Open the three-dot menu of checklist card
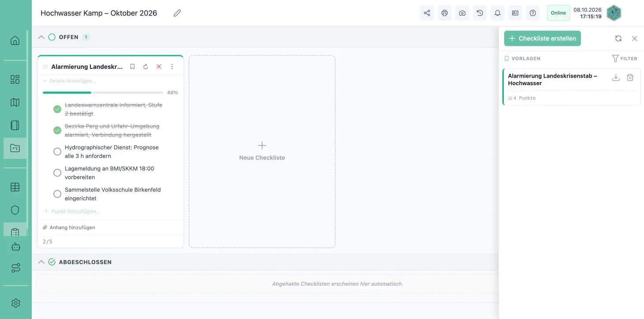This screenshot has height=319, width=644. click(x=172, y=67)
